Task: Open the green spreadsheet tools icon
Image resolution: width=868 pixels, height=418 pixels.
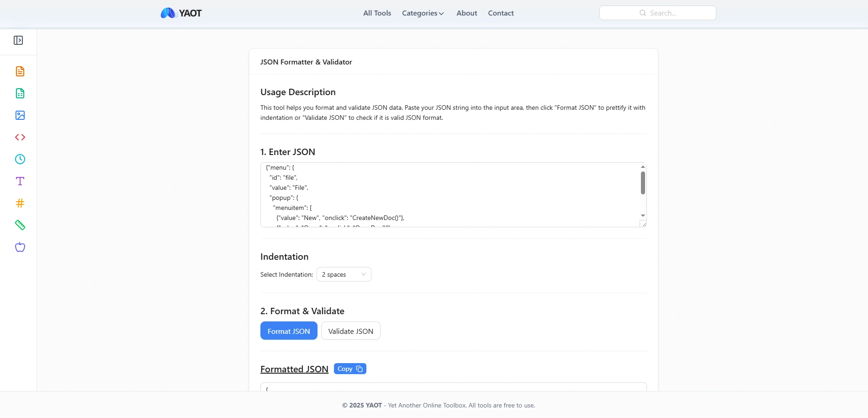Action: pyautogui.click(x=20, y=93)
